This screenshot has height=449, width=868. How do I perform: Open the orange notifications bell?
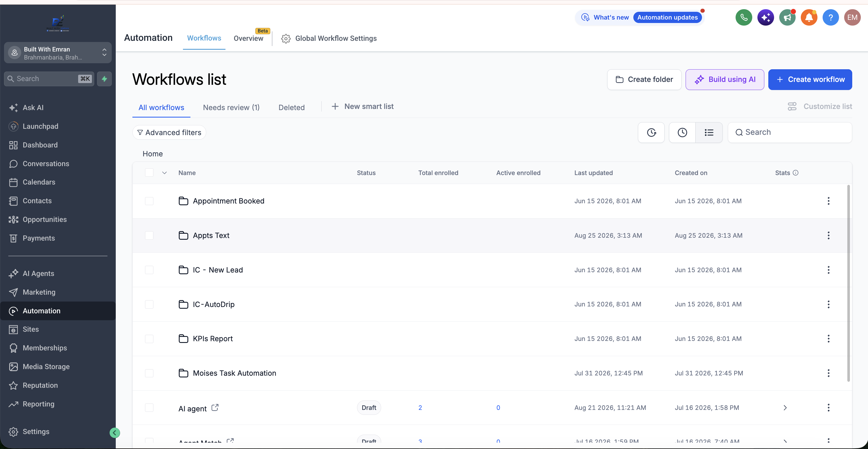(x=809, y=17)
